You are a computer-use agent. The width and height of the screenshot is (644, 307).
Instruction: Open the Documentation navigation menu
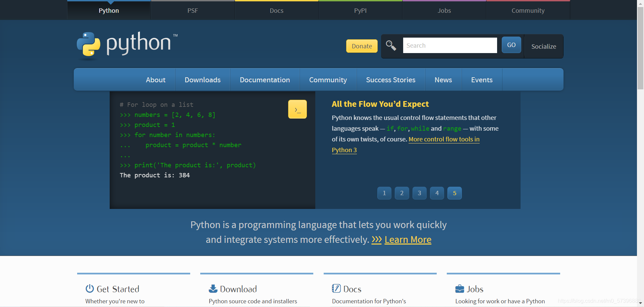[265, 80]
